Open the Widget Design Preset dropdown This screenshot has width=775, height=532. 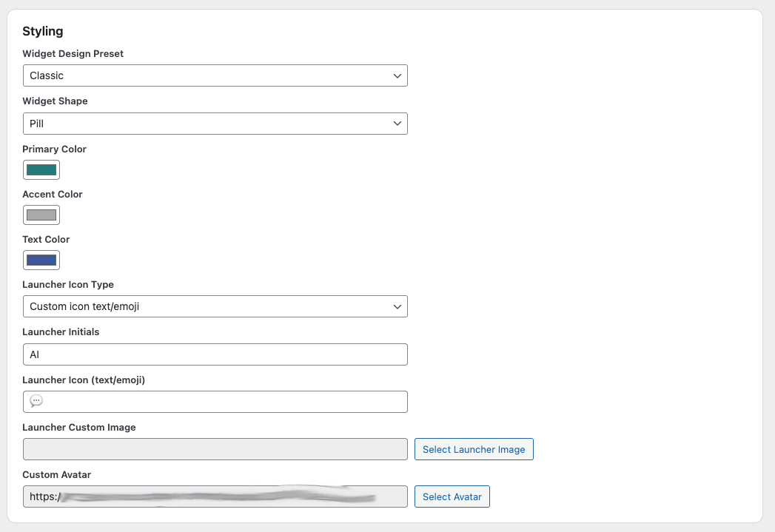click(x=215, y=75)
